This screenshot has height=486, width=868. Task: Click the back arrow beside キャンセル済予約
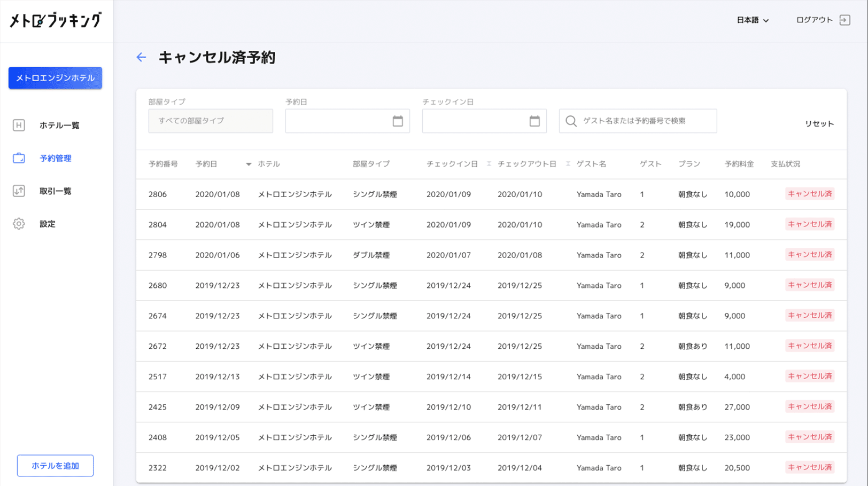[141, 57]
